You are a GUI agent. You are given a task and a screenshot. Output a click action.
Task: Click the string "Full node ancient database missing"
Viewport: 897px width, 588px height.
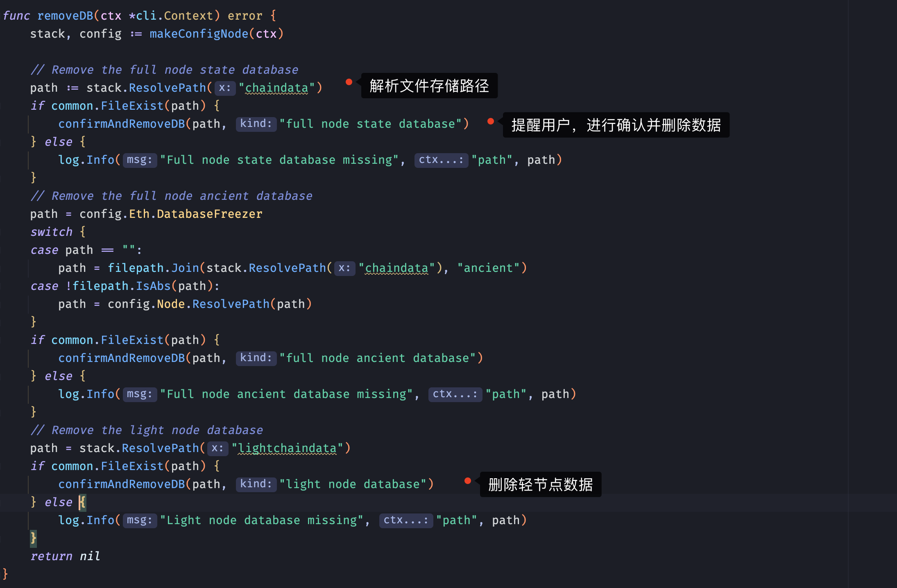[286, 394]
